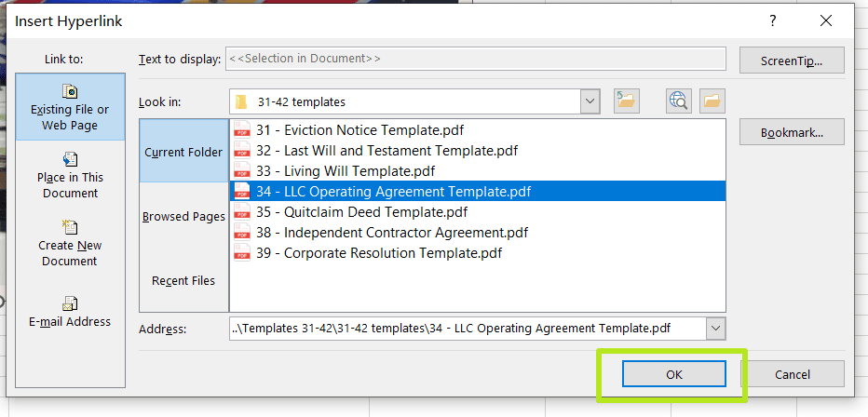Viewport: 868px width, 417px height.
Task: Select 34 - LLC Operating Agreement Template.pdf
Action: coord(477,192)
